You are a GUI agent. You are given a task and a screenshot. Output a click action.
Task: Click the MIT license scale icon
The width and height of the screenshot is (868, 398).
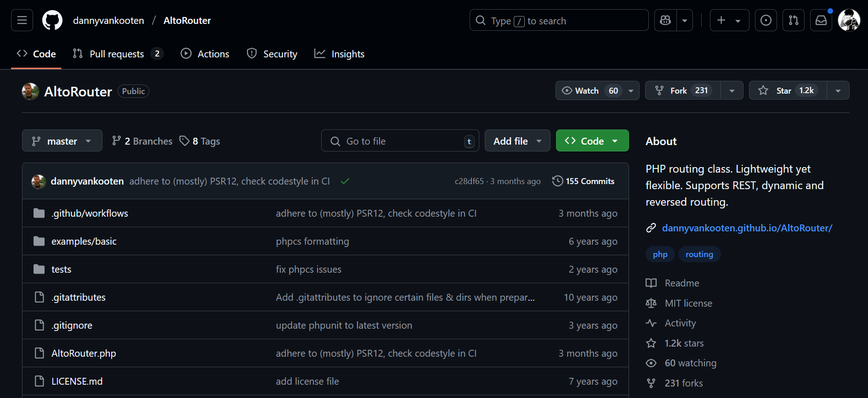point(651,303)
